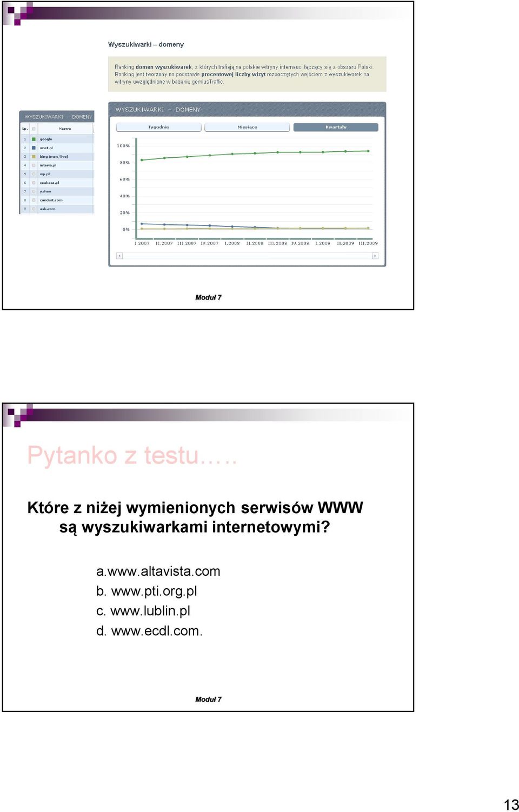Viewport: 519px width, 812px height.
Task: Enable the yahoo series checkbox
Action: click(x=34, y=191)
